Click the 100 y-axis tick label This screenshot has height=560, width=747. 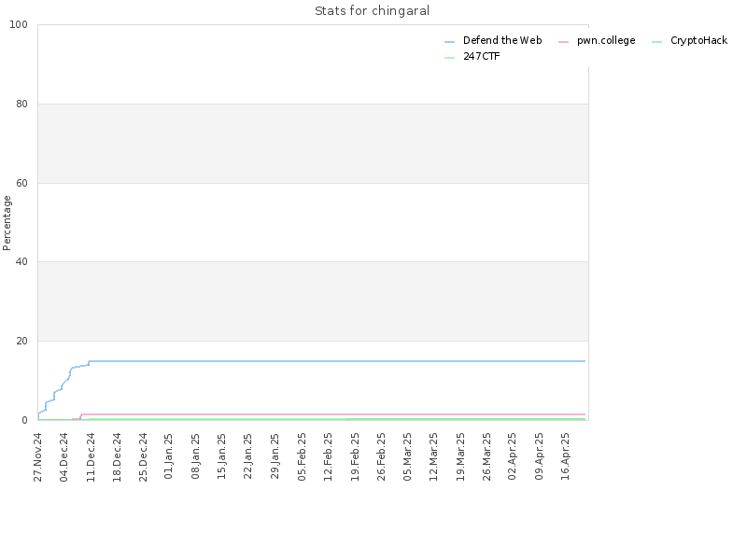tap(19, 24)
